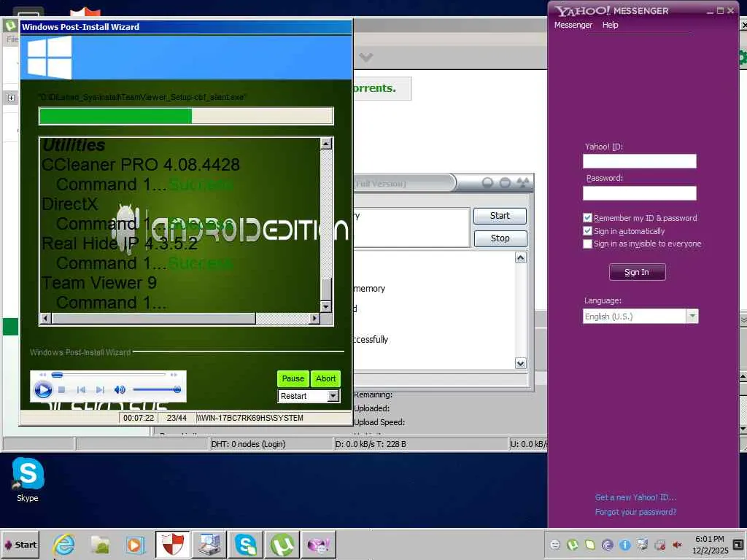This screenshot has width=747, height=560.
Task: Click Stop in the background dialog
Action: pyautogui.click(x=500, y=238)
